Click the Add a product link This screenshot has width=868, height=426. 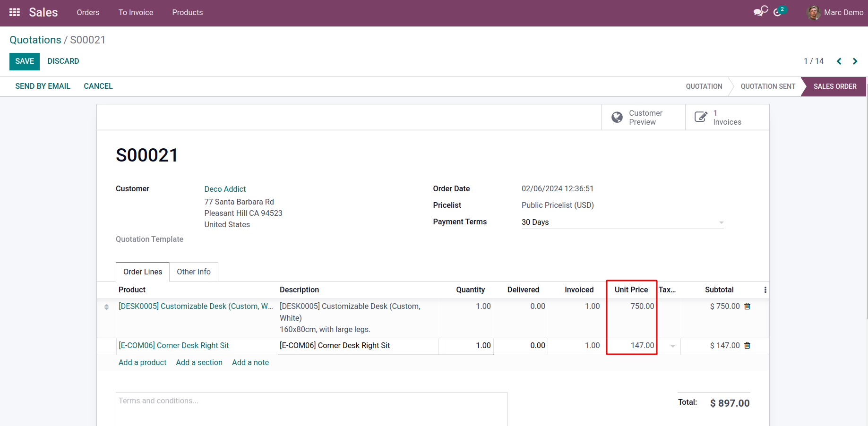(x=142, y=363)
